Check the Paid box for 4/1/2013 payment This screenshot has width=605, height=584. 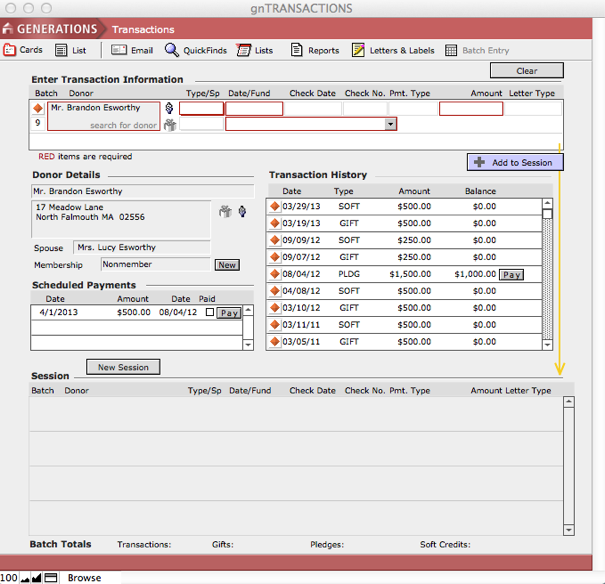click(x=209, y=313)
